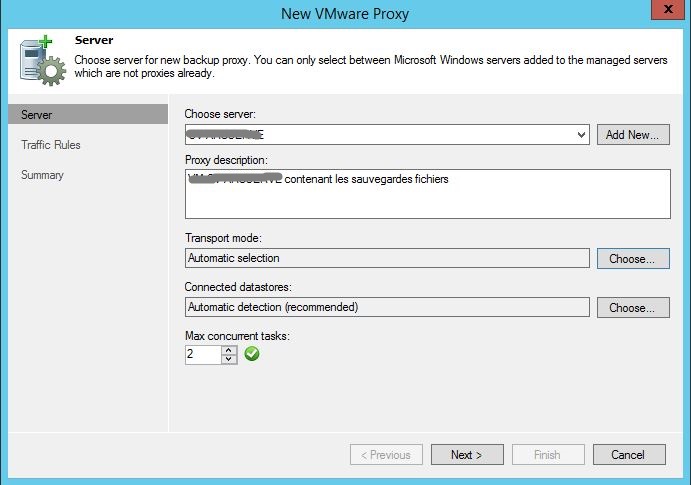Click the 'Proxy description:' label

pos(226,160)
